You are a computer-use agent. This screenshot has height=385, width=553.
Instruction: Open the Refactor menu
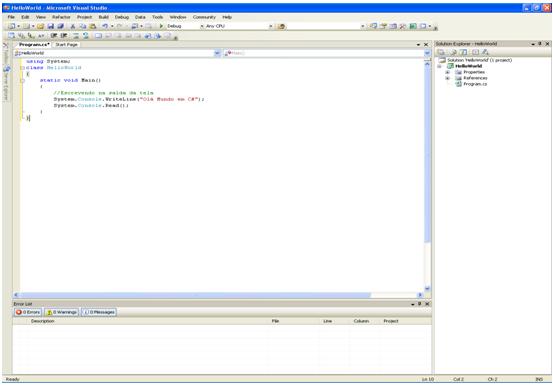61,17
